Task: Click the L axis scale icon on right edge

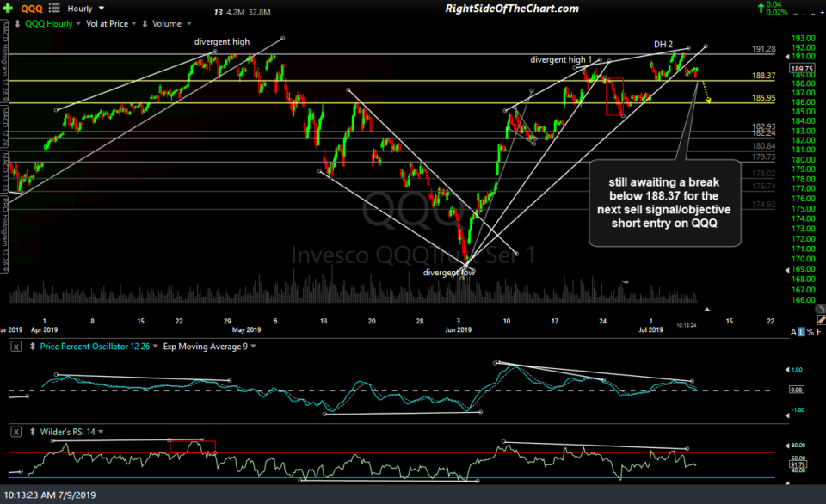Action: 802,331
